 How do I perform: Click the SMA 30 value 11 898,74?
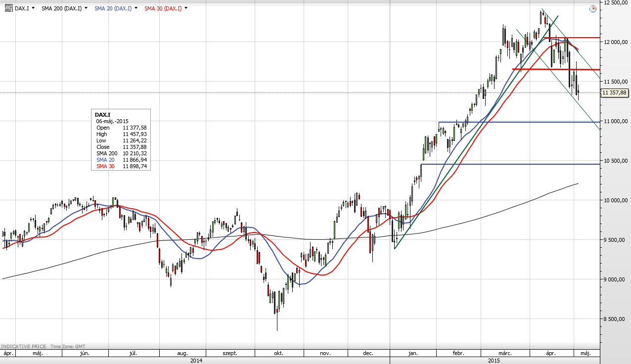click(135, 166)
